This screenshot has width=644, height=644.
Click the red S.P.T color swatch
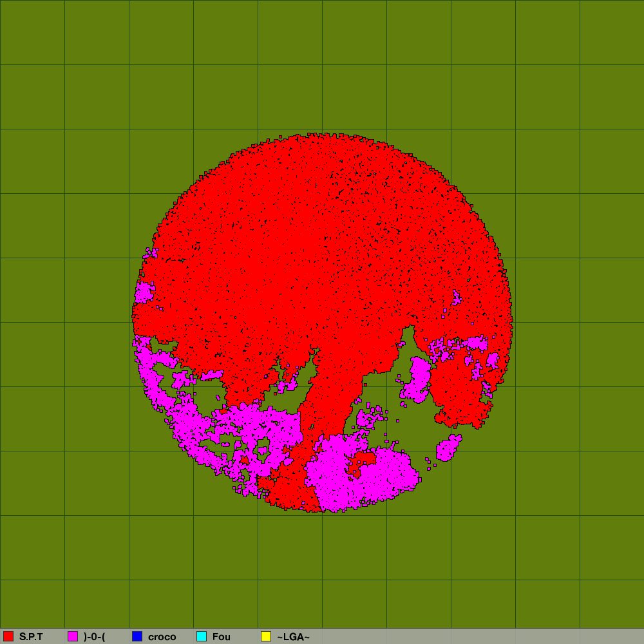[8, 636]
